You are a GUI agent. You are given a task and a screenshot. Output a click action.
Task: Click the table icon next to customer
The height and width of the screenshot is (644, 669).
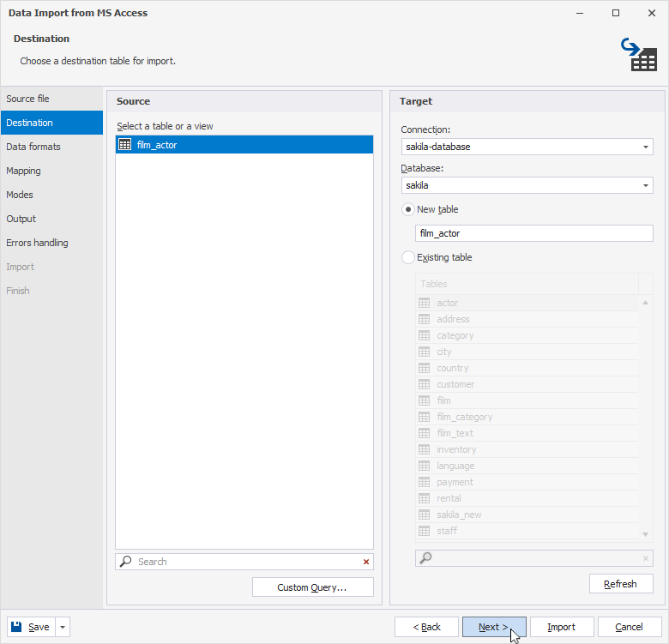(x=424, y=384)
